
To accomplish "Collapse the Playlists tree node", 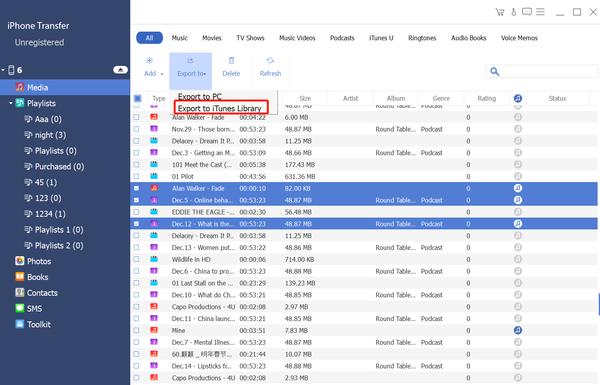I will point(11,103).
